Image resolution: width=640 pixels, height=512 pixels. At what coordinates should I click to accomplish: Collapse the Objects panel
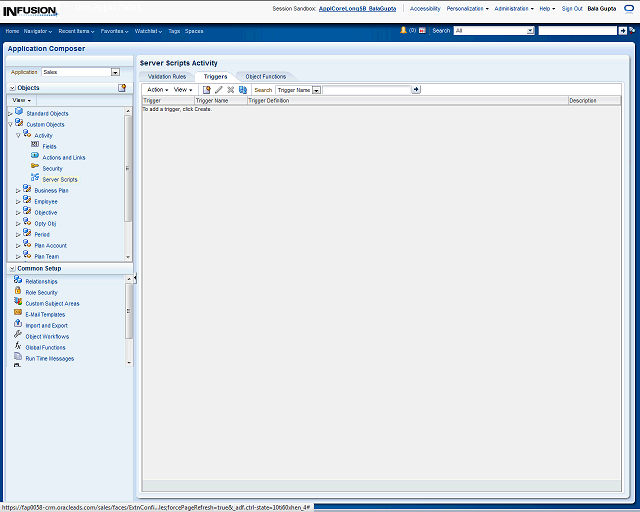coord(12,88)
